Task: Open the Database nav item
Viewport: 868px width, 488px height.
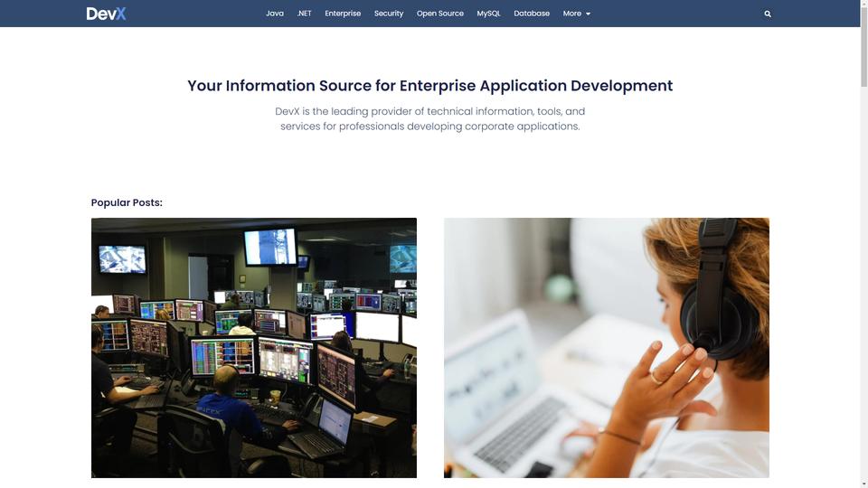Action: click(532, 14)
